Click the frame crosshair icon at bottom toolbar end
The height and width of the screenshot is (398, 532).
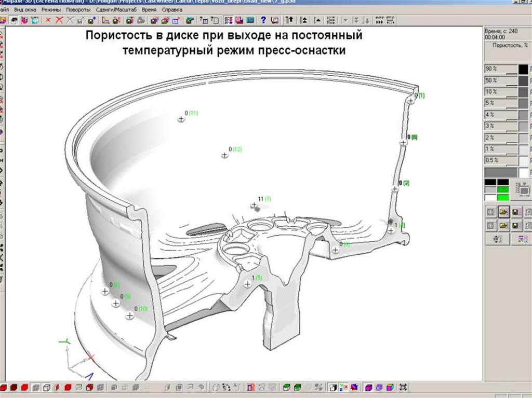403,388
